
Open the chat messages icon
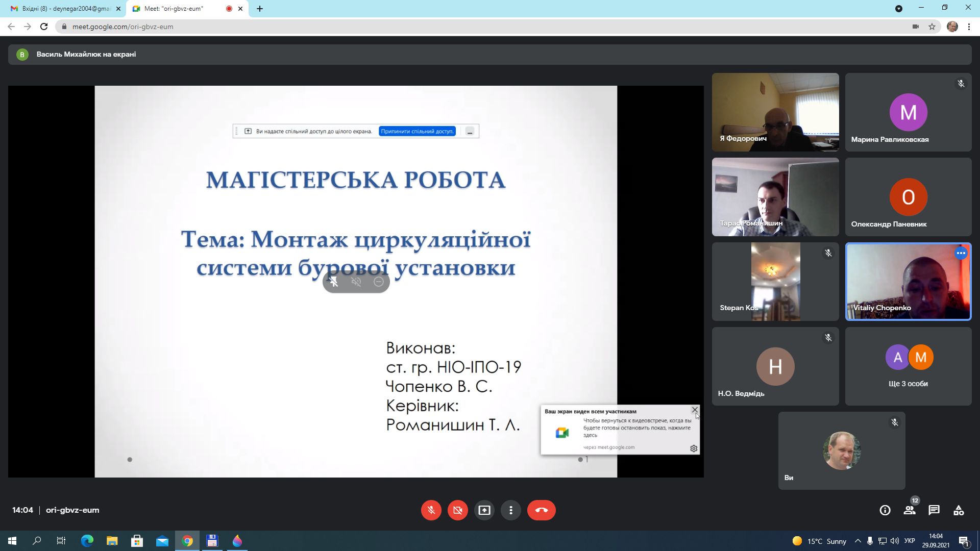tap(934, 510)
